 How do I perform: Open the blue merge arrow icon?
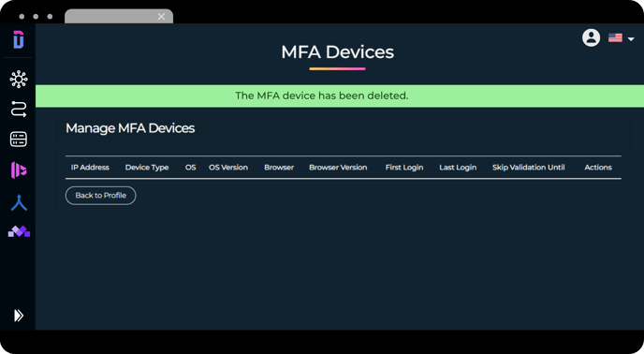[x=19, y=202]
